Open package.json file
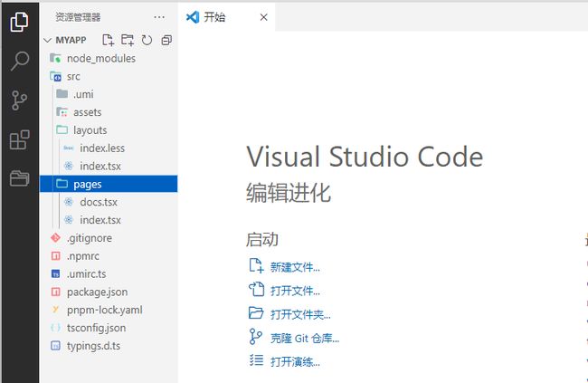 [109, 292]
